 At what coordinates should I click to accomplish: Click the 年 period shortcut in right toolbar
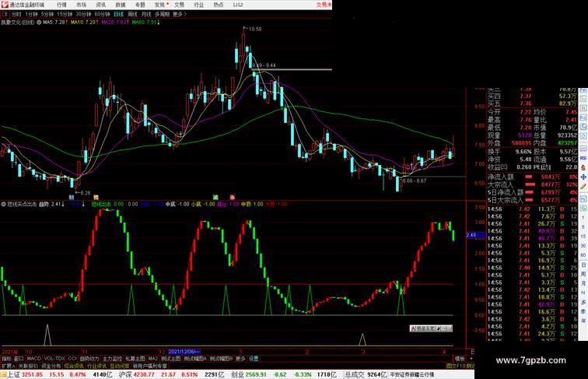583,321
